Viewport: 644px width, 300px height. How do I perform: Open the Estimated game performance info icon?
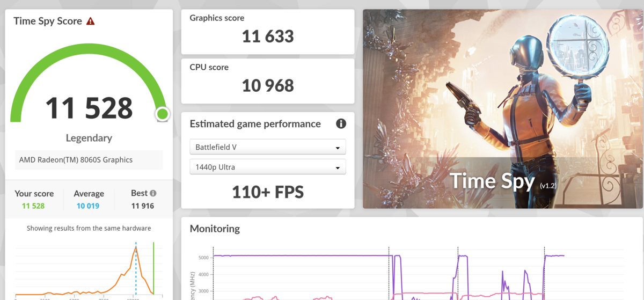[x=341, y=124]
